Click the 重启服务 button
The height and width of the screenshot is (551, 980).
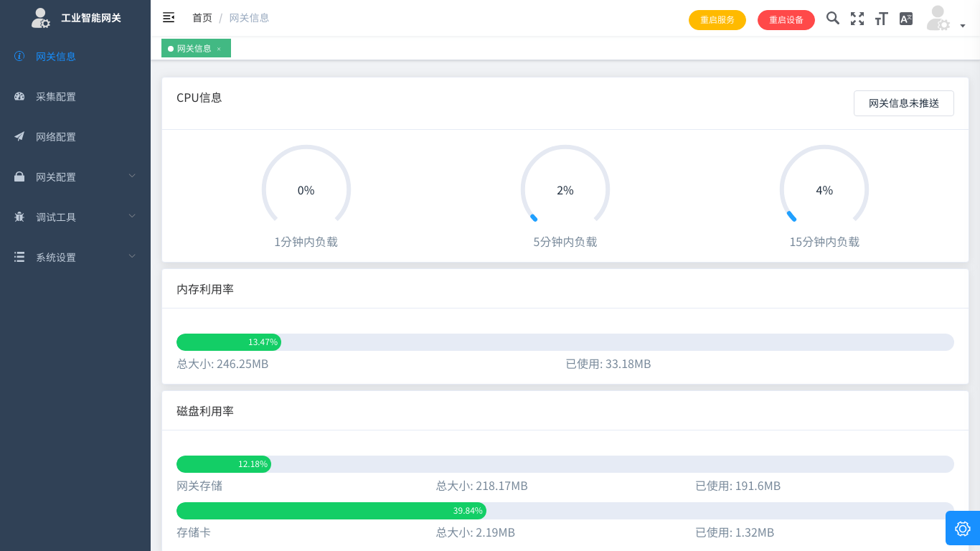click(717, 19)
